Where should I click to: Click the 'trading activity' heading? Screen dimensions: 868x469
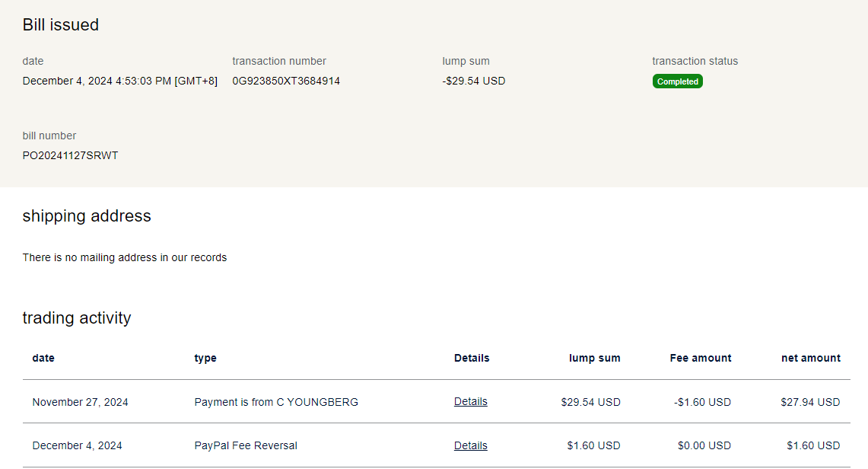(77, 317)
